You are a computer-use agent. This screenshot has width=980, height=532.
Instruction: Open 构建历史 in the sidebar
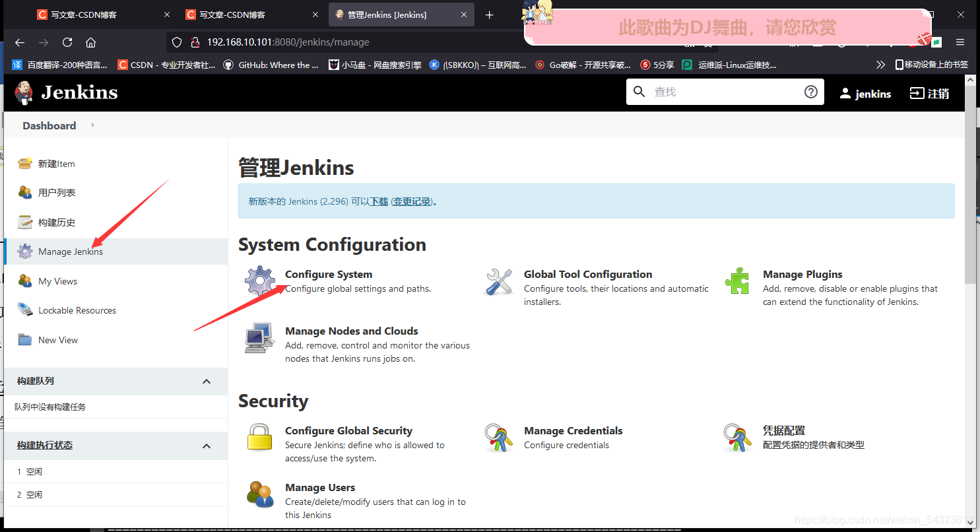pos(57,222)
